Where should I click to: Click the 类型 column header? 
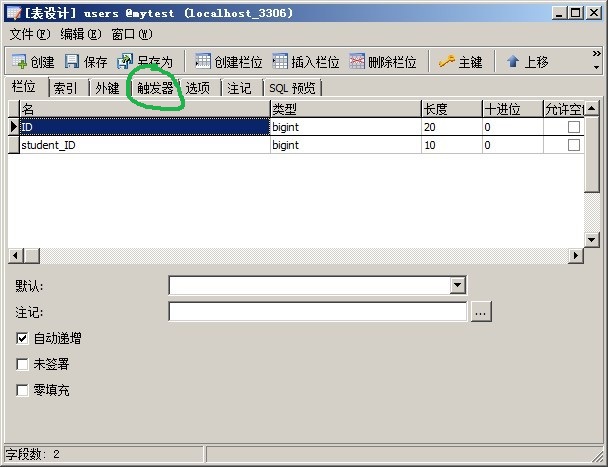(345, 109)
